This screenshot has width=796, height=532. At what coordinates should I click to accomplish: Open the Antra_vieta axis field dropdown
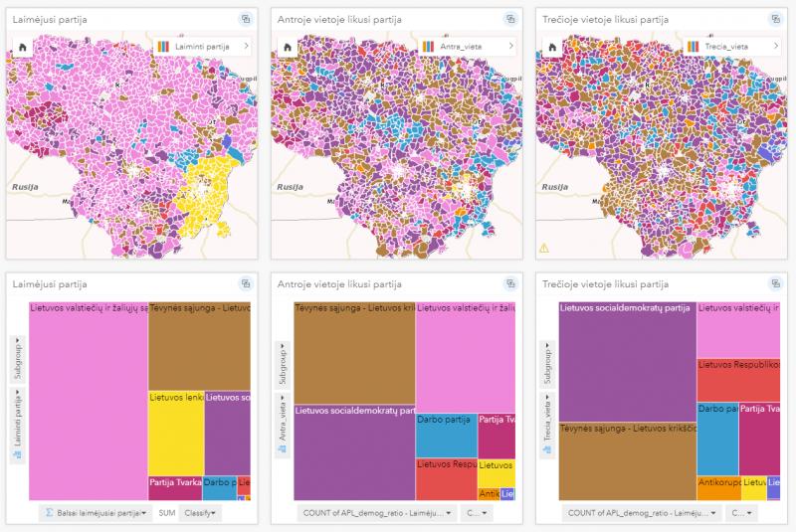tap(283, 425)
